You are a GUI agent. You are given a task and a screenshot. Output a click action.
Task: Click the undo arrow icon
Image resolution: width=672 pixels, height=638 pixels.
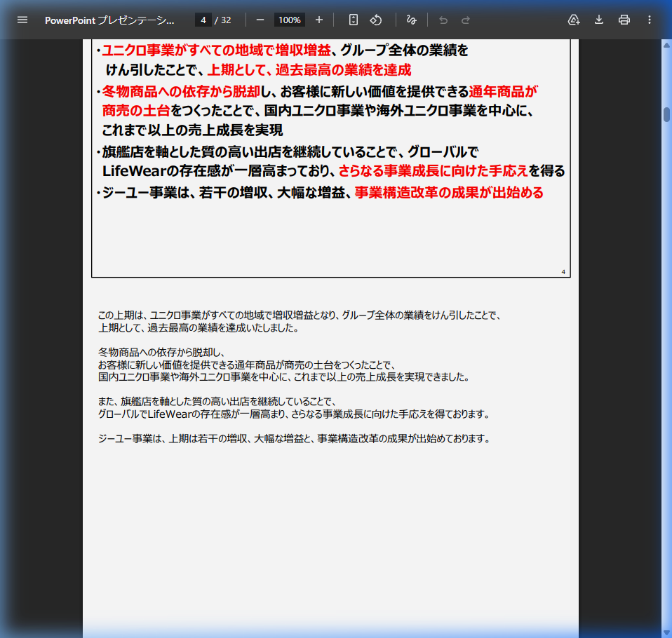click(443, 20)
